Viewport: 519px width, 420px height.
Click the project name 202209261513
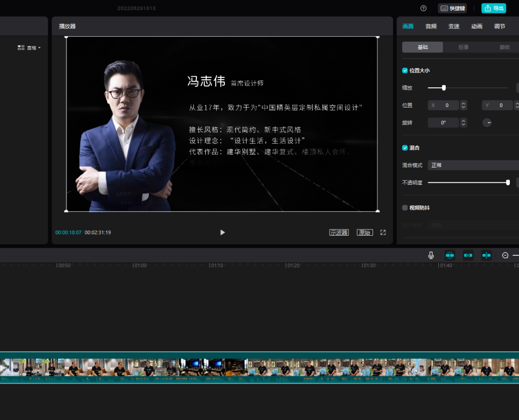click(x=136, y=8)
